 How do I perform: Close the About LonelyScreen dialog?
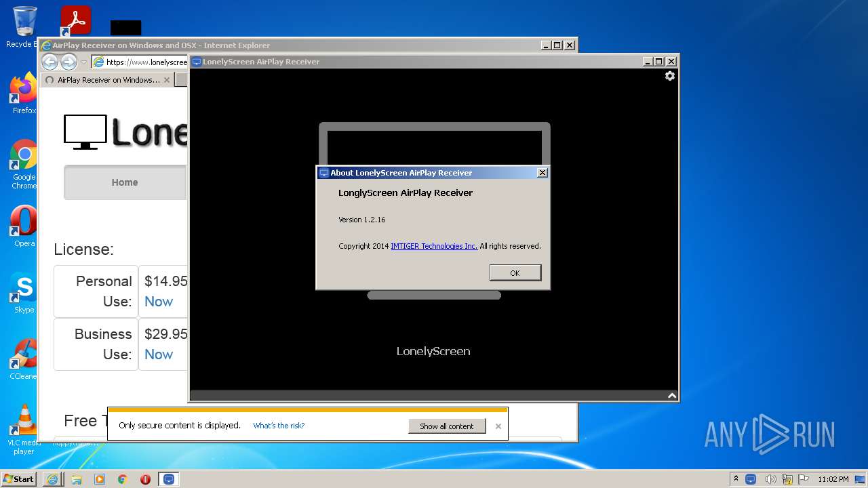click(x=542, y=173)
